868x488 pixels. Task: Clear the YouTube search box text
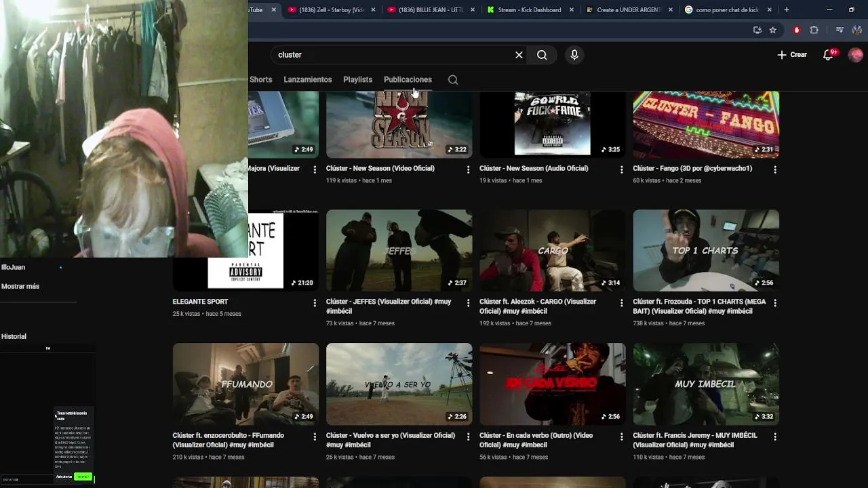(519, 55)
